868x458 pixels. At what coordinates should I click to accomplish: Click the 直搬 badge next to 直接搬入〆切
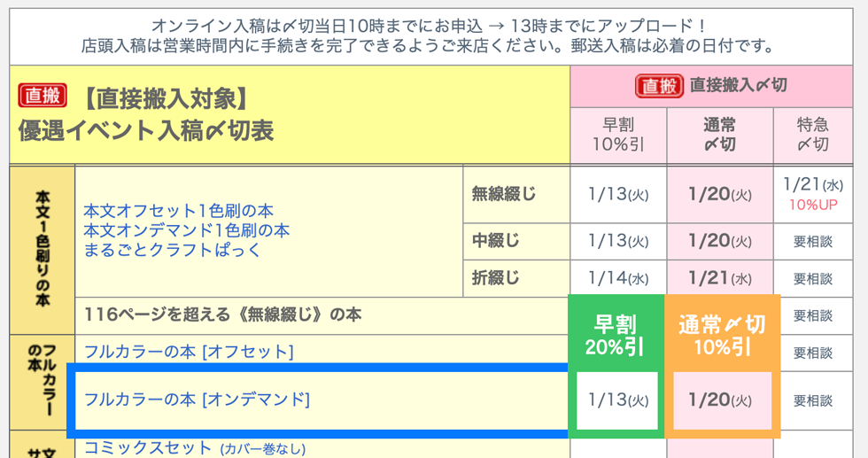[659, 86]
